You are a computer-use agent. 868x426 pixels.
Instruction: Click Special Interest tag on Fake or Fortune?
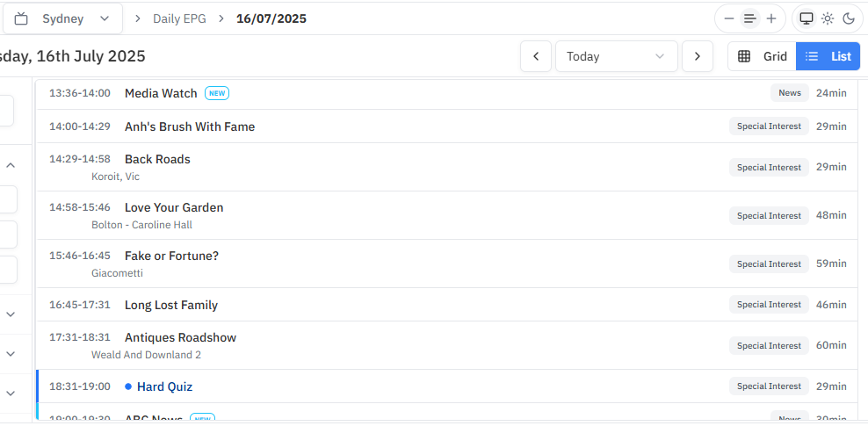tap(769, 264)
